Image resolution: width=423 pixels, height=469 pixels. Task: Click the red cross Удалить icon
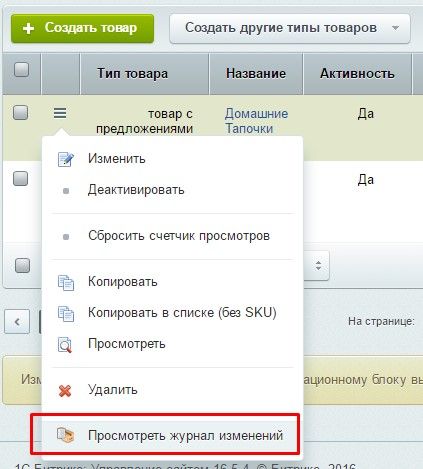point(65,390)
